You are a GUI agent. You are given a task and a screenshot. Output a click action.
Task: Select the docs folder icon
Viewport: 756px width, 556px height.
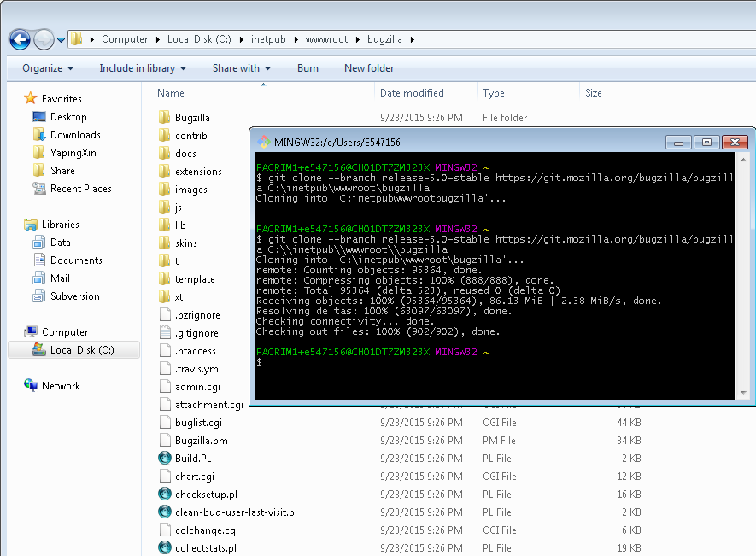tap(164, 153)
